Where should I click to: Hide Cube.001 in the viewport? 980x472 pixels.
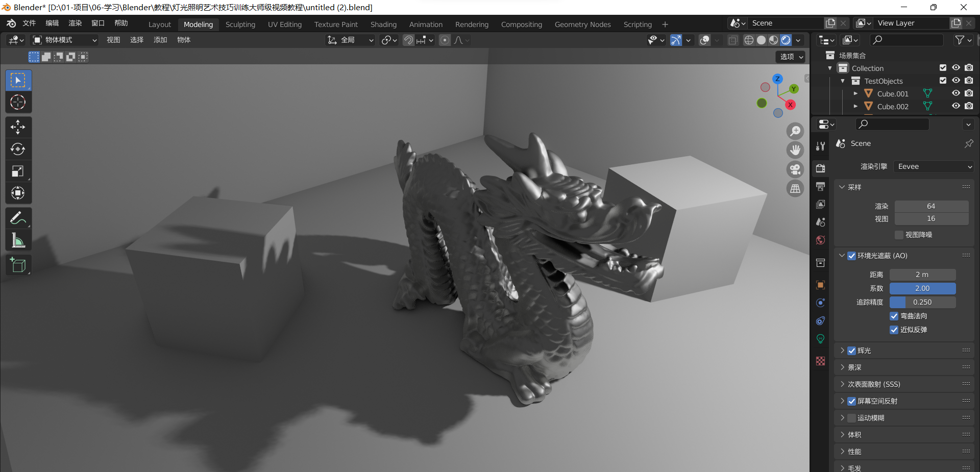point(955,93)
